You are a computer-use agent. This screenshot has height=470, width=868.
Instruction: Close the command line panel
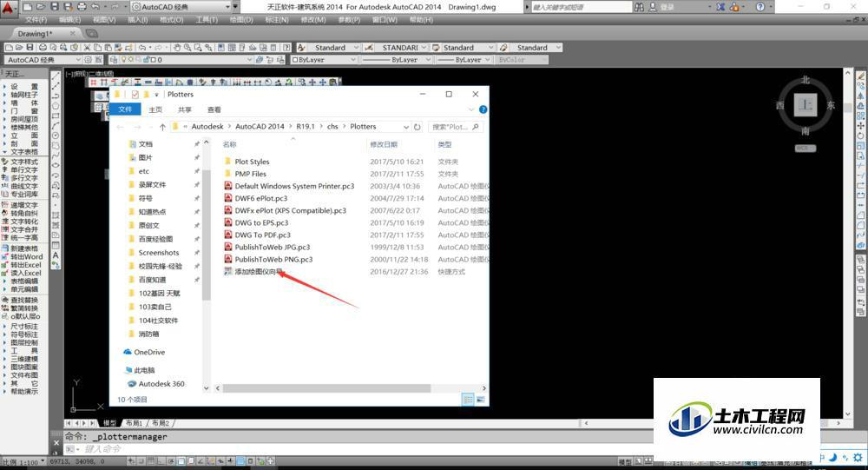tap(56, 443)
